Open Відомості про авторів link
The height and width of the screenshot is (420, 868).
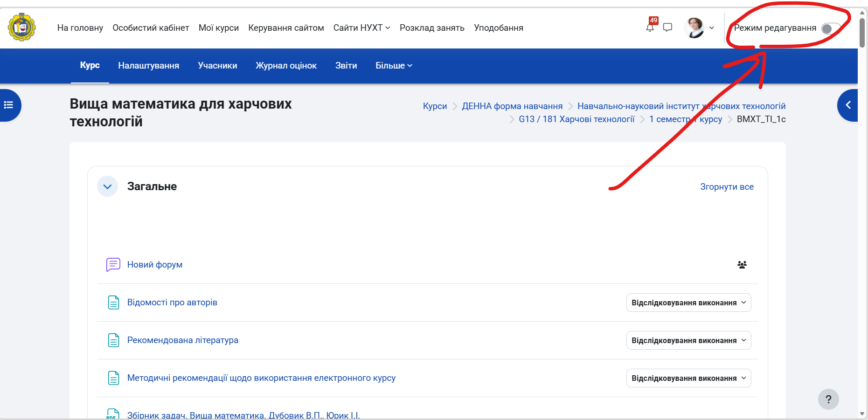172,303
